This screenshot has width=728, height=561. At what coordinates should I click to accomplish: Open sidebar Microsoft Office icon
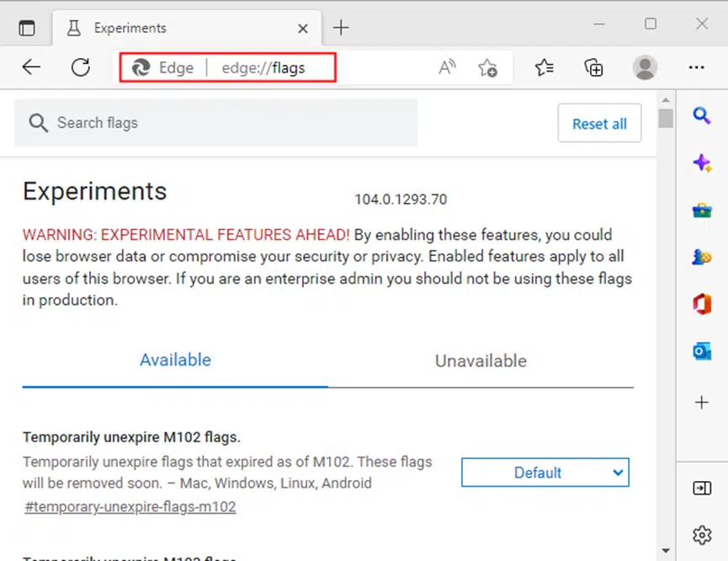pos(702,304)
